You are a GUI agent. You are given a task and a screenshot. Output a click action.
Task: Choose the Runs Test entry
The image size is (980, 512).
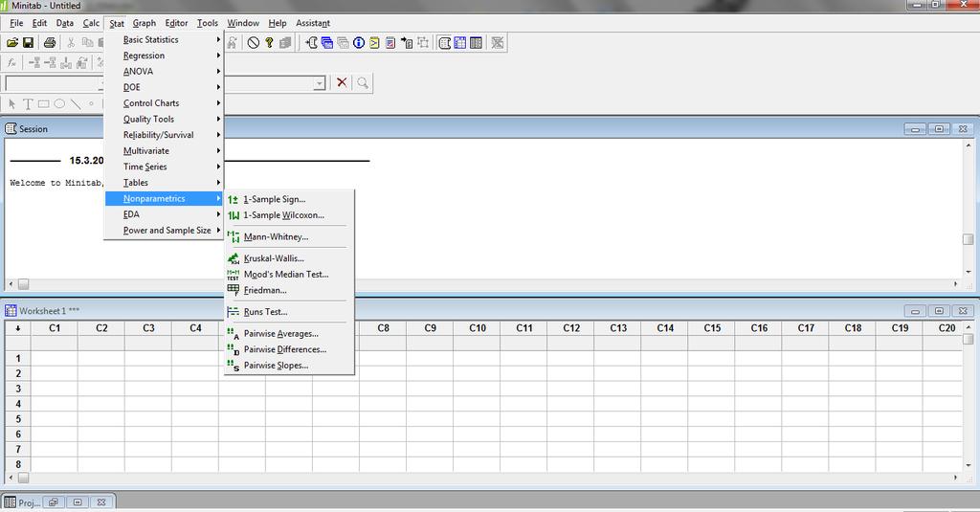289,312
